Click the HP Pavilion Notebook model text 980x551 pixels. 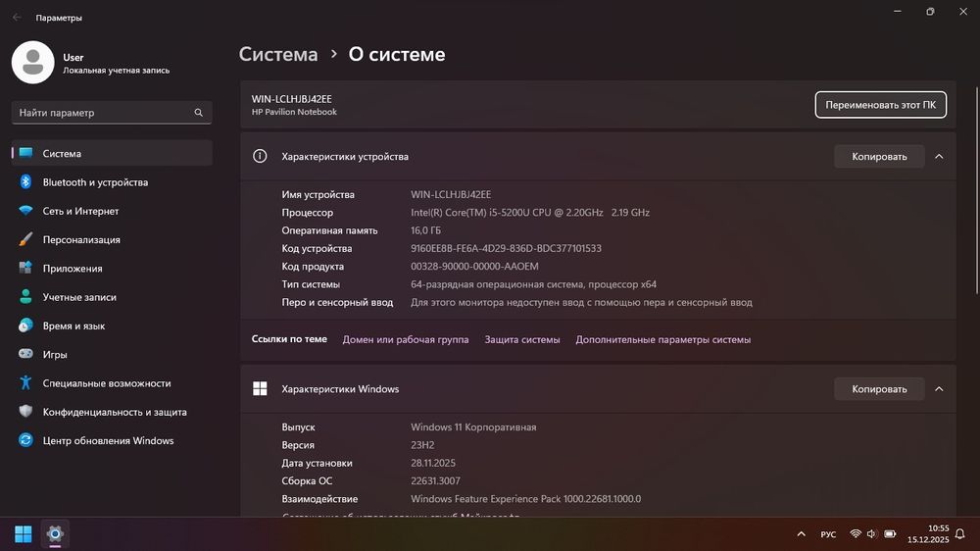[294, 112]
